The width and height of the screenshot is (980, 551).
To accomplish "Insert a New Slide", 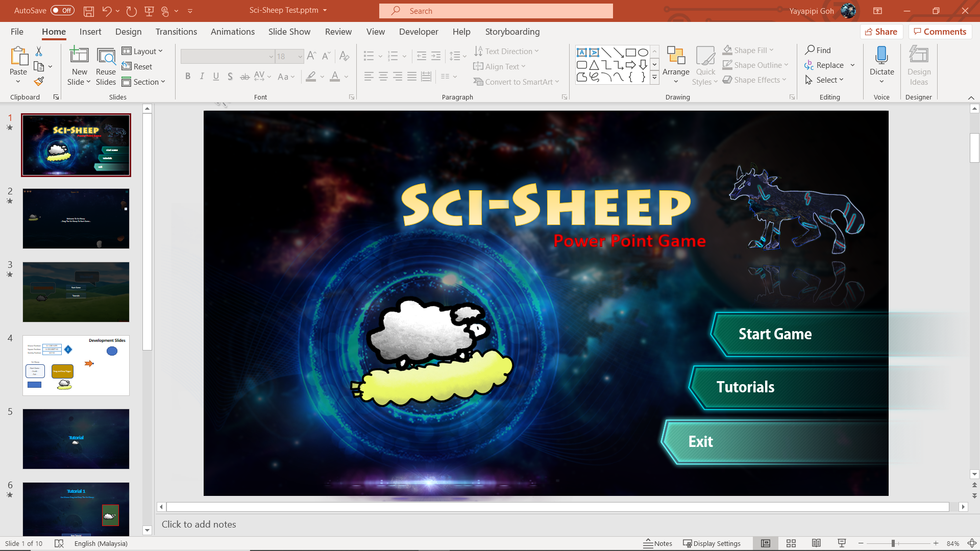I will [79, 66].
